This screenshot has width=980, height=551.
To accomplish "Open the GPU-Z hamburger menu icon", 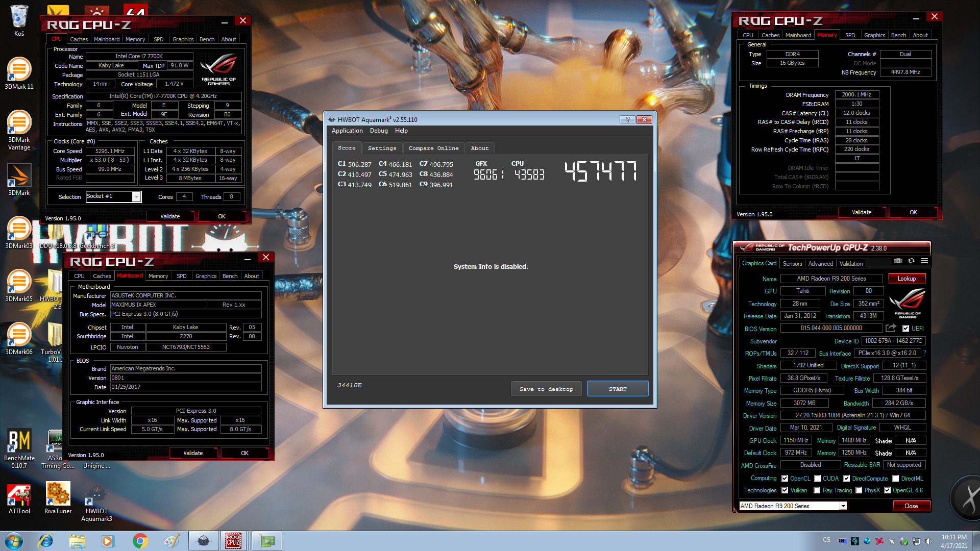I will [x=924, y=261].
